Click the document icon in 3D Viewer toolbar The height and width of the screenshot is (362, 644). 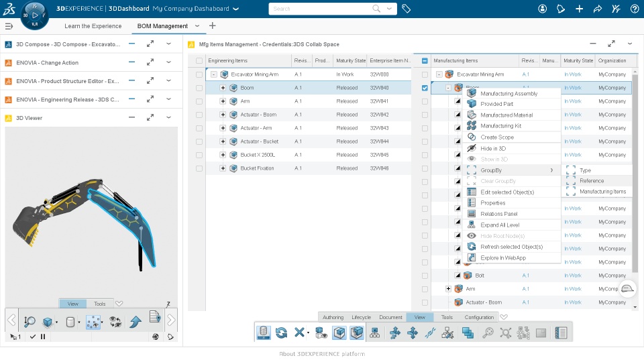tap(155, 317)
